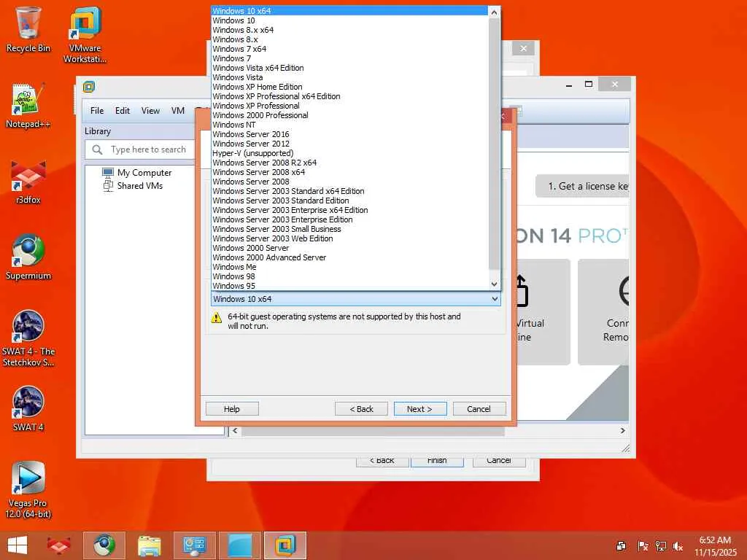Open the Vegas Pro 12.0 desktop shortcut
The height and width of the screenshot is (560, 747).
[28, 490]
